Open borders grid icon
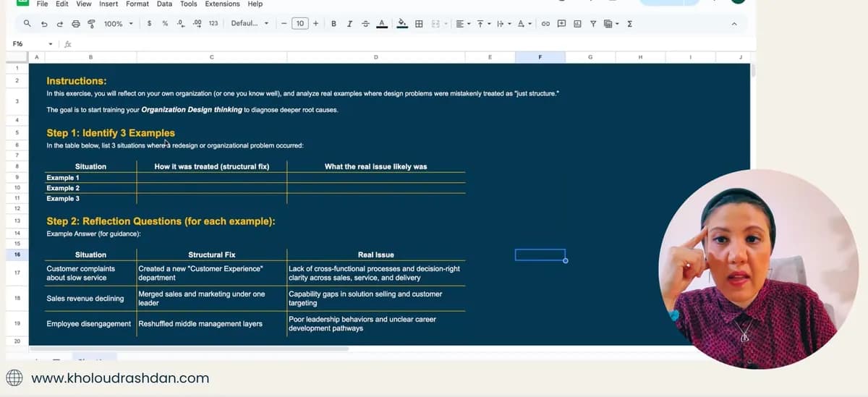The height and width of the screenshot is (397, 868). [x=419, y=24]
